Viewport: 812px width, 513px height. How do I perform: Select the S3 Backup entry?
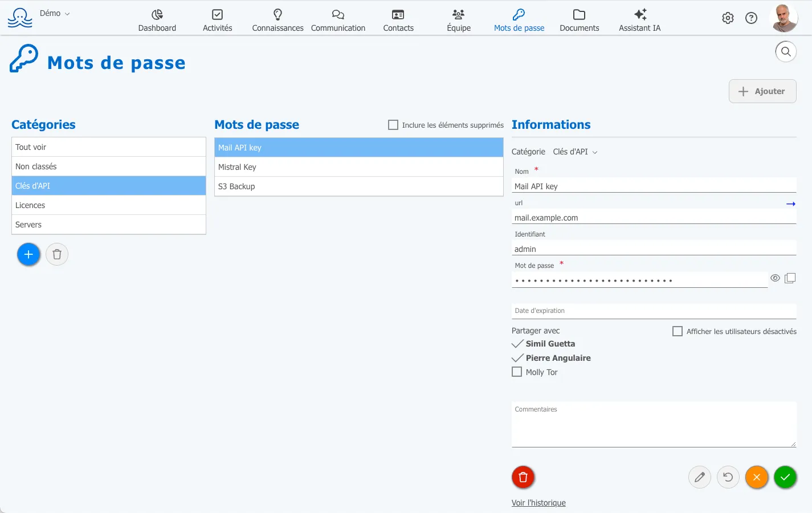click(x=359, y=186)
